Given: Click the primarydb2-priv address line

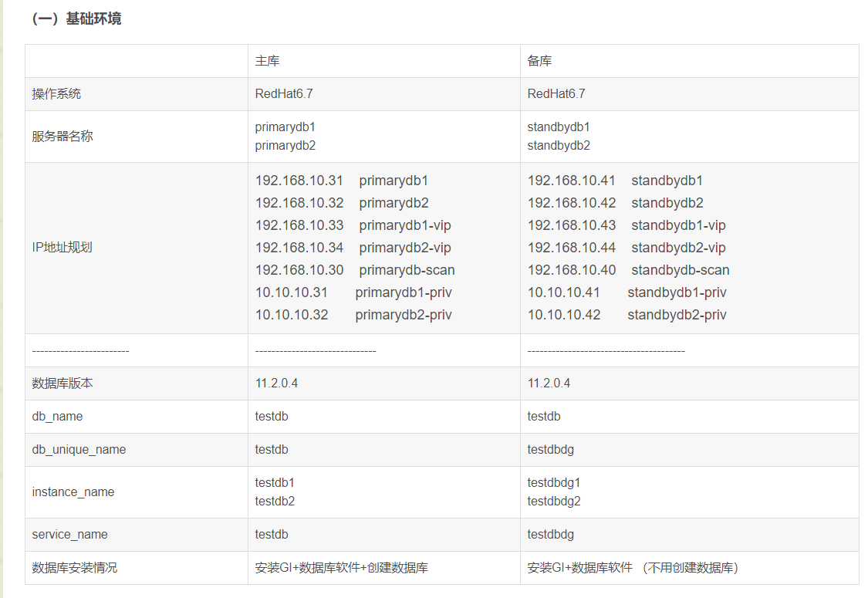Looking at the screenshot, I should 353,315.
